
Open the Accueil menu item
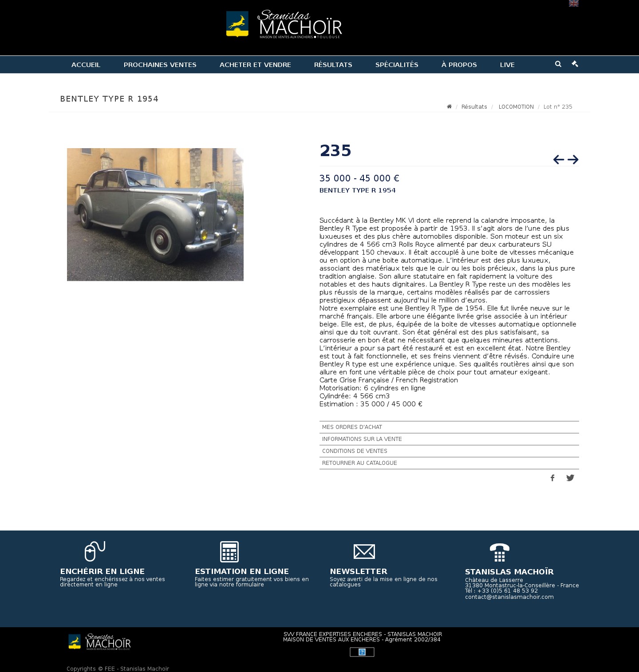tap(86, 65)
